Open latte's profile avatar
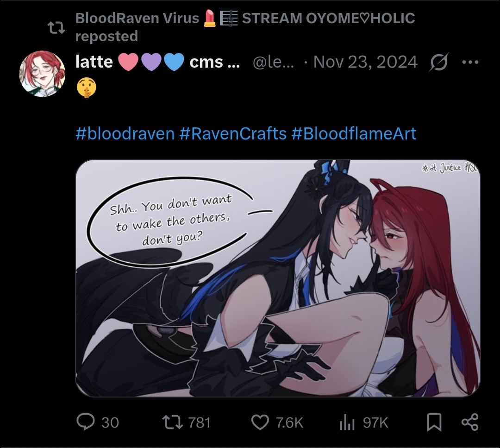 [x=43, y=73]
